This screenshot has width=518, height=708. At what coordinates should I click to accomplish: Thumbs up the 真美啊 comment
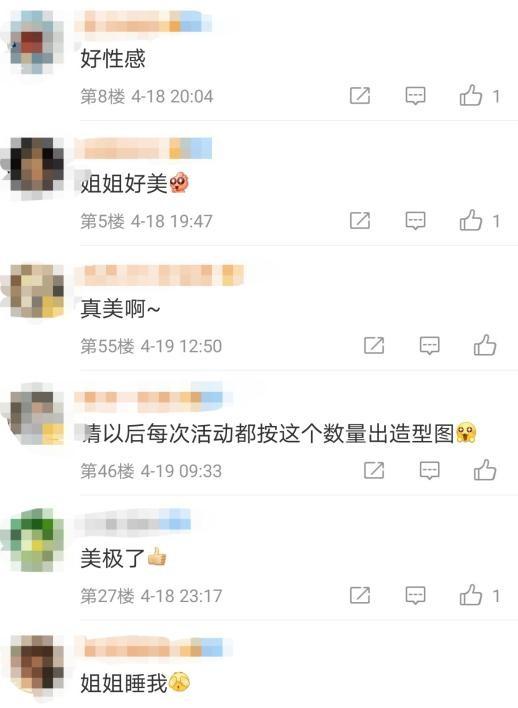click(x=485, y=345)
